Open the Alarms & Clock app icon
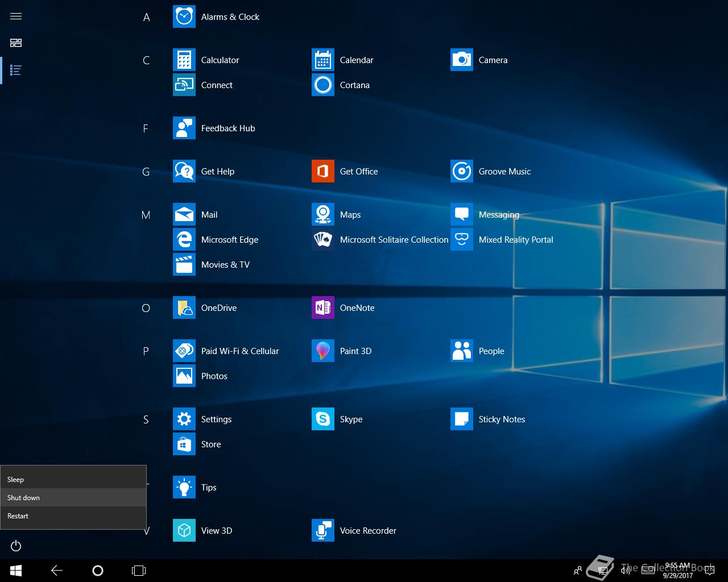Image resolution: width=728 pixels, height=582 pixels. [x=184, y=16]
